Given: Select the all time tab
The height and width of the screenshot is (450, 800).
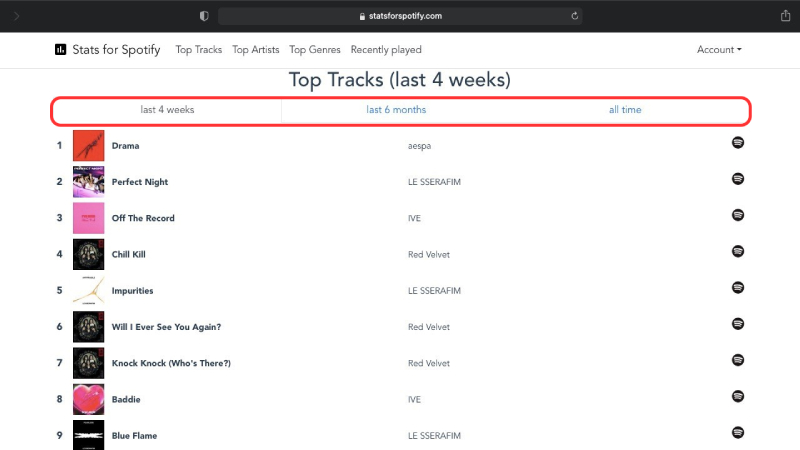Looking at the screenshot, I should [625, 110].
